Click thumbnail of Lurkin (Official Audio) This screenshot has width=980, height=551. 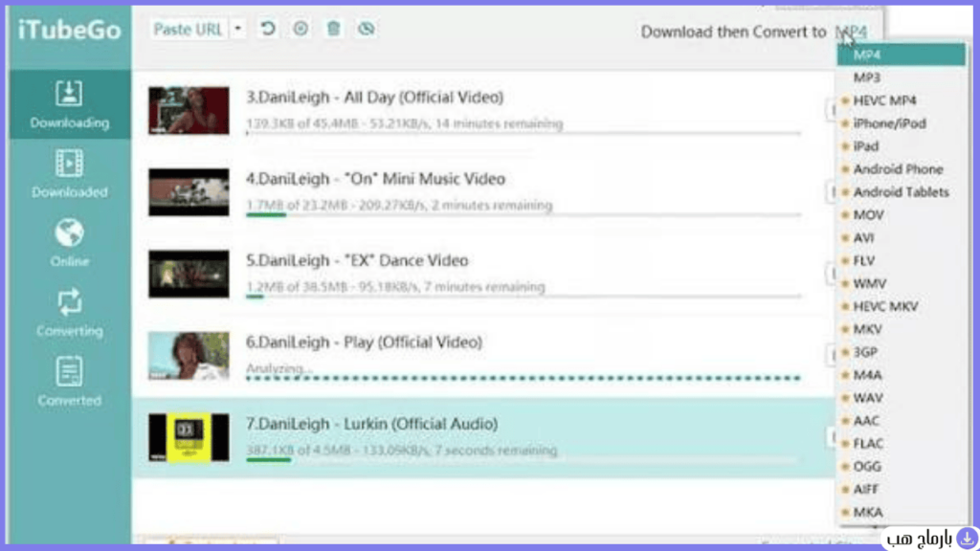point(189,438)
